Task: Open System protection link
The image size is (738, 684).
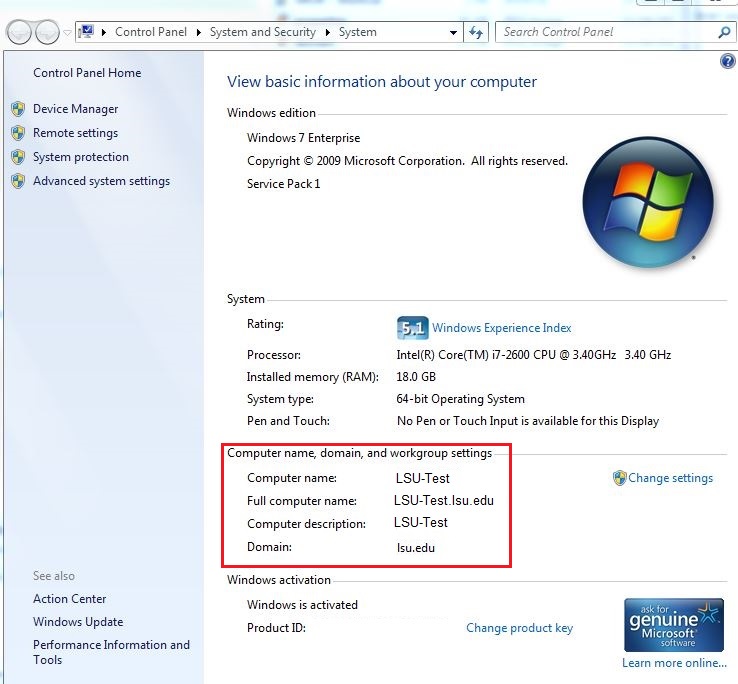Action: tap(81, 157)
